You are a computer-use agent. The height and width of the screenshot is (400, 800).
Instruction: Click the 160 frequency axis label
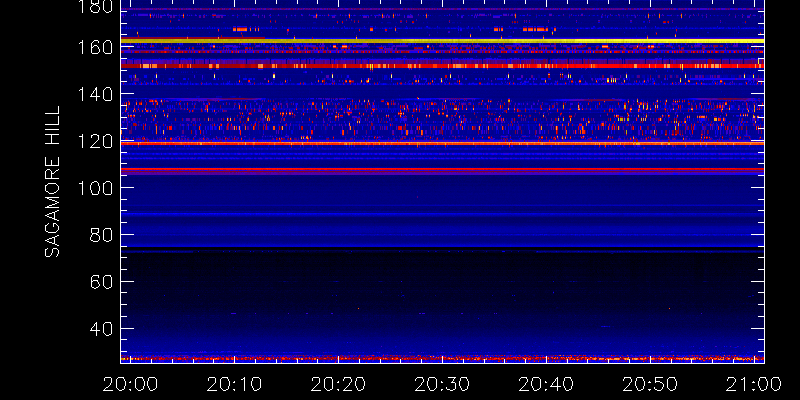96,47
